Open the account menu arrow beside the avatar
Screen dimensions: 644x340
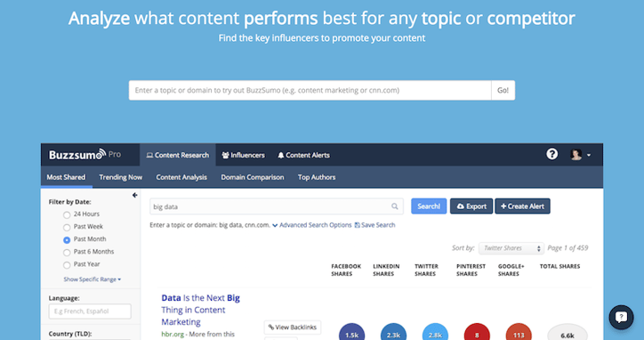(x=589, y=155)
